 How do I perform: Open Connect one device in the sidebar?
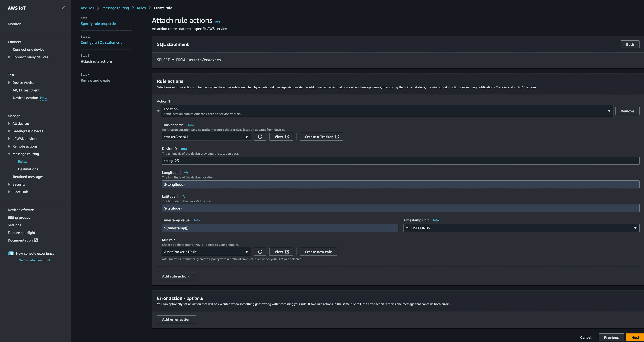pyautogui.click(x=29, y=49)
